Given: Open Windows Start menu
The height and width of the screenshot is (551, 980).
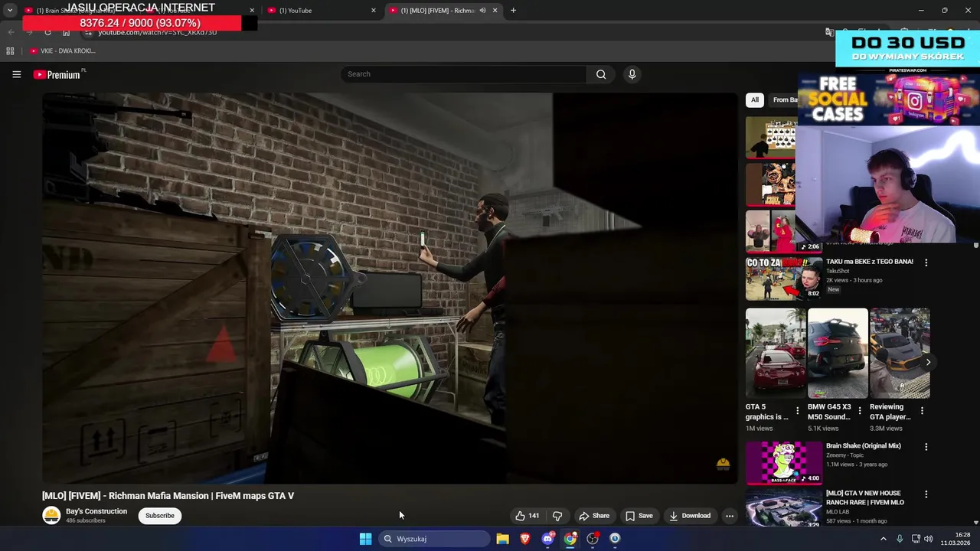Looking at the screenshot, I should click(x=365, y=539).
